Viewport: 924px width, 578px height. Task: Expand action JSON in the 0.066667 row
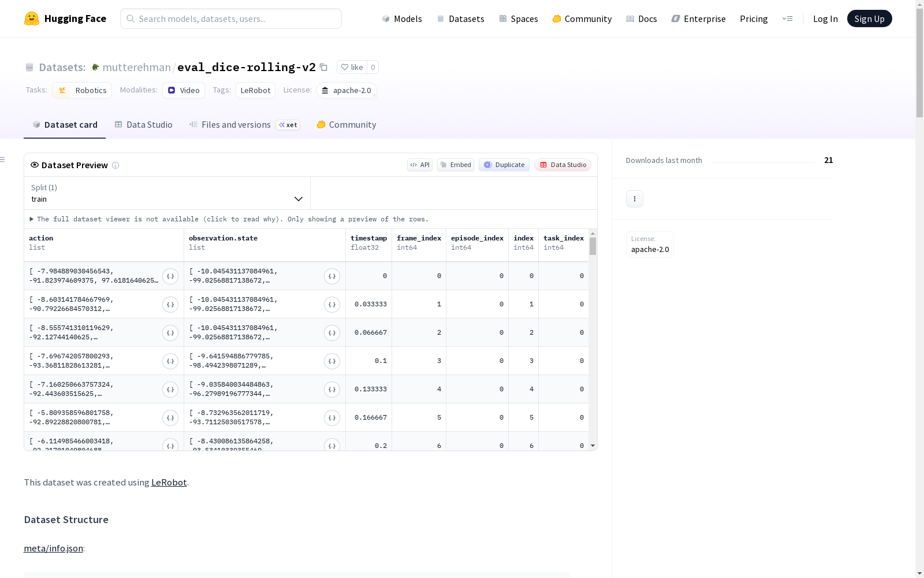[x=170, y=333]
